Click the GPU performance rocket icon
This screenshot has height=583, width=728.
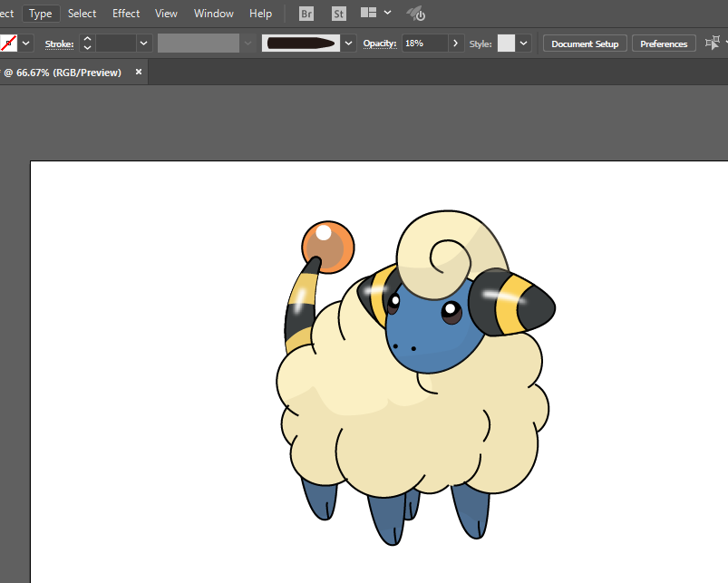pyautogui.click(x=416, y=14)
